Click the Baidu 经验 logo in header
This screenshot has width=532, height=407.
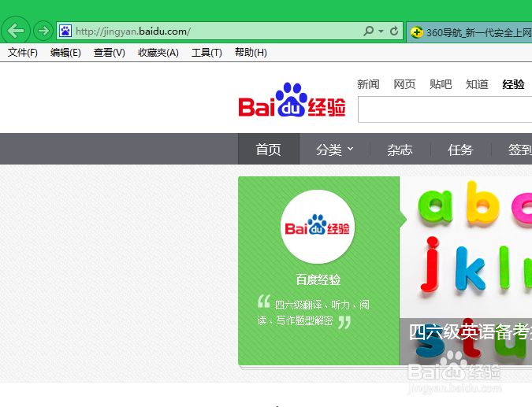pos(292,100)
